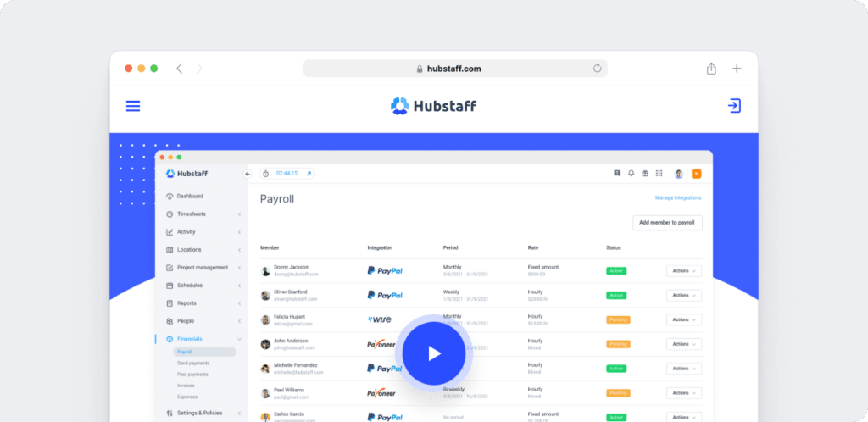Click the Member column header
The width and height of the screenshot is (868, 422).
[270, 247]
